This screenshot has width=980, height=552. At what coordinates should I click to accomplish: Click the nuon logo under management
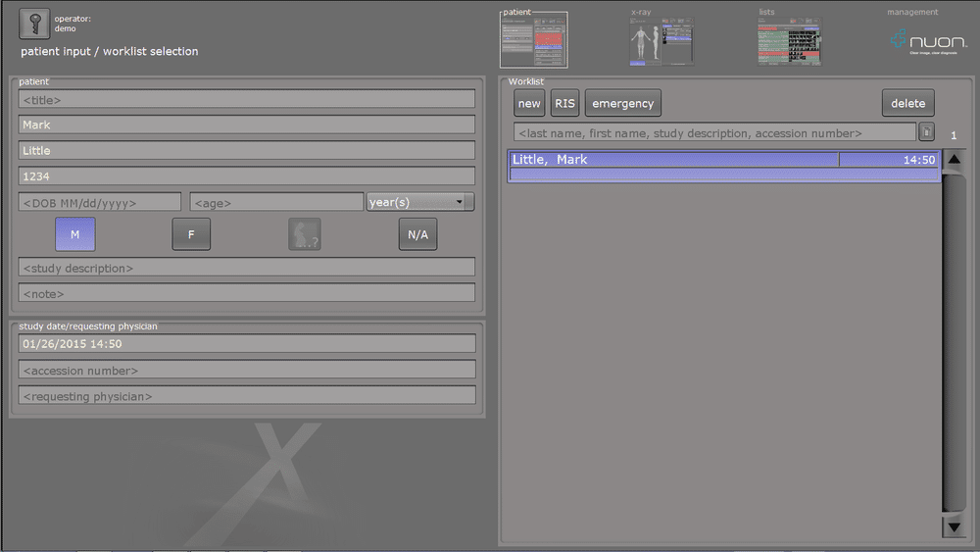coord(928,41)
